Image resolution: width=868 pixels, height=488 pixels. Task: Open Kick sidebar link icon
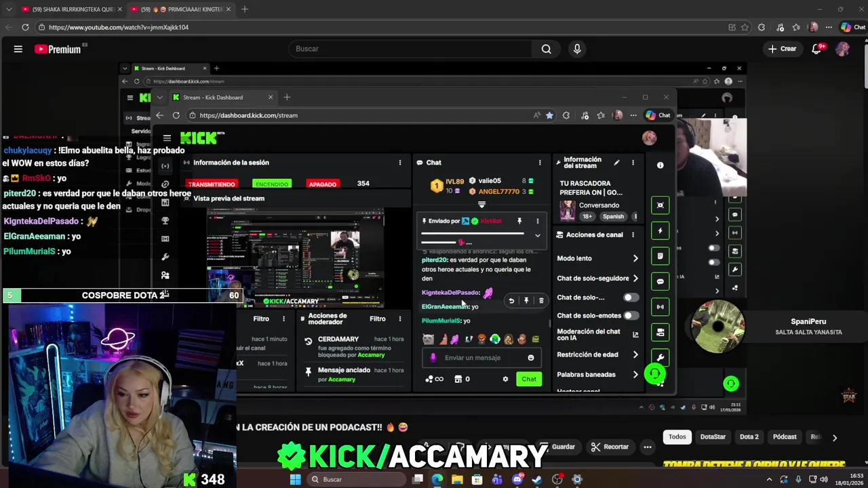(x=165, y=184)
